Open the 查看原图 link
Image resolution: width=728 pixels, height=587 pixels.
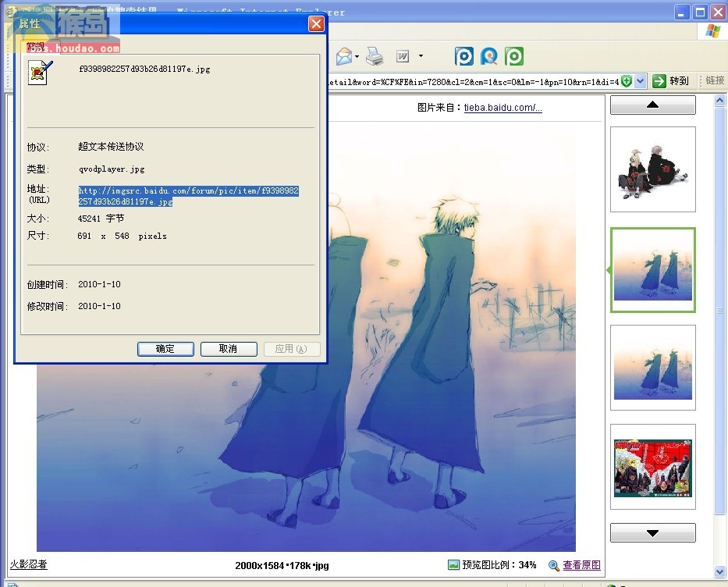pyautogui.click(x=582, y=565)
